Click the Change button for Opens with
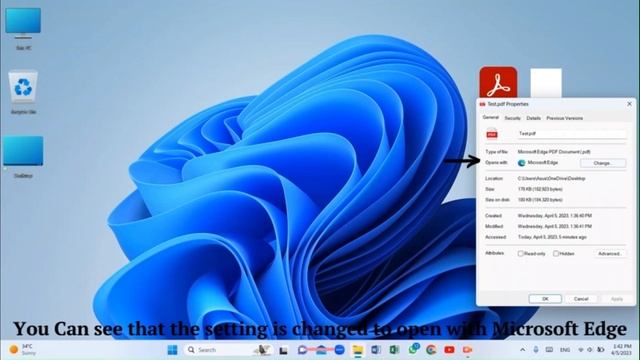Image resolution: width=640 pixels, height=360 pixels. (603, 163)
